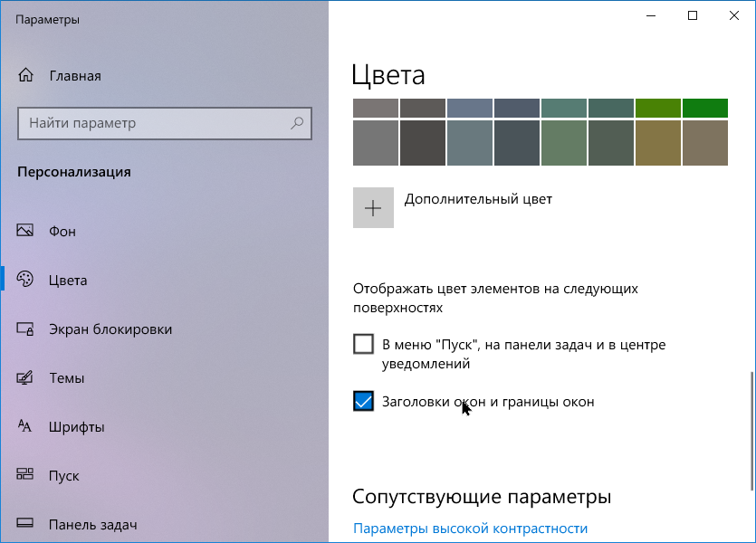Open high contrast settings link
Image resolution: width=756 pixels, height=543 pixels.
coord(470,529)
